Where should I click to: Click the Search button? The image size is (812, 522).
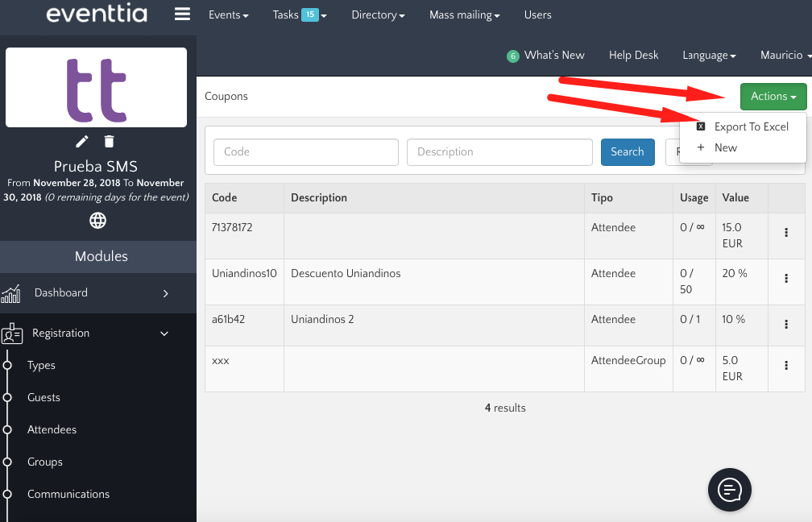point(628,151)
